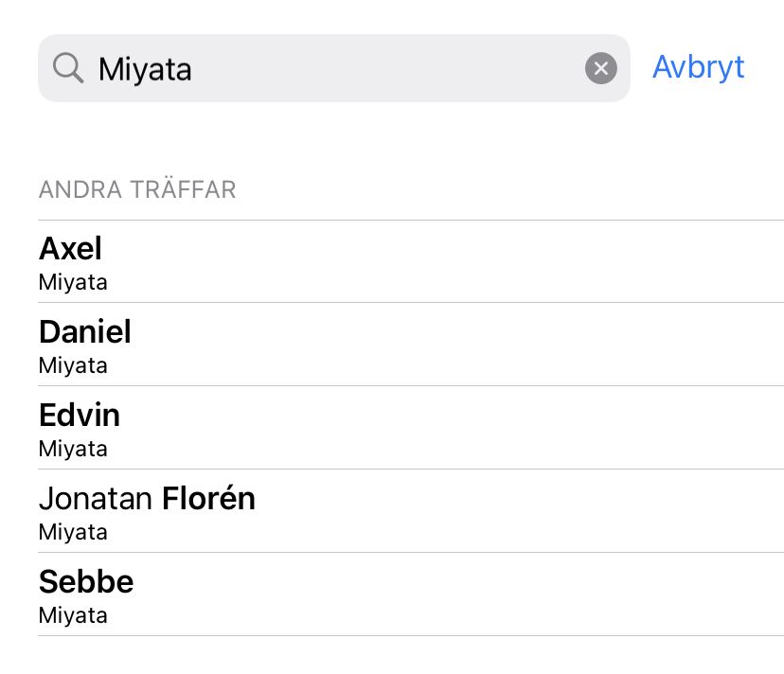Click the Miyata label under Daniel

point(73,365)
